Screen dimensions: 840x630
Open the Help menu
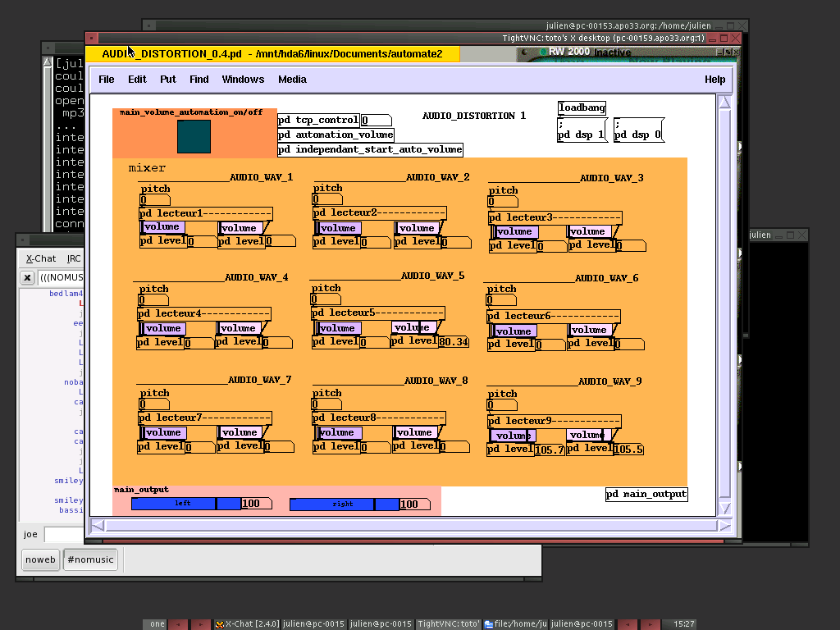tap(714, 80)
